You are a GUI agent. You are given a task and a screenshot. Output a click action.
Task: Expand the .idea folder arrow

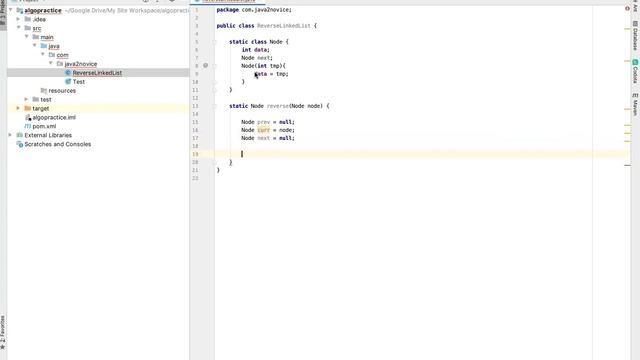tap(18, 19)
